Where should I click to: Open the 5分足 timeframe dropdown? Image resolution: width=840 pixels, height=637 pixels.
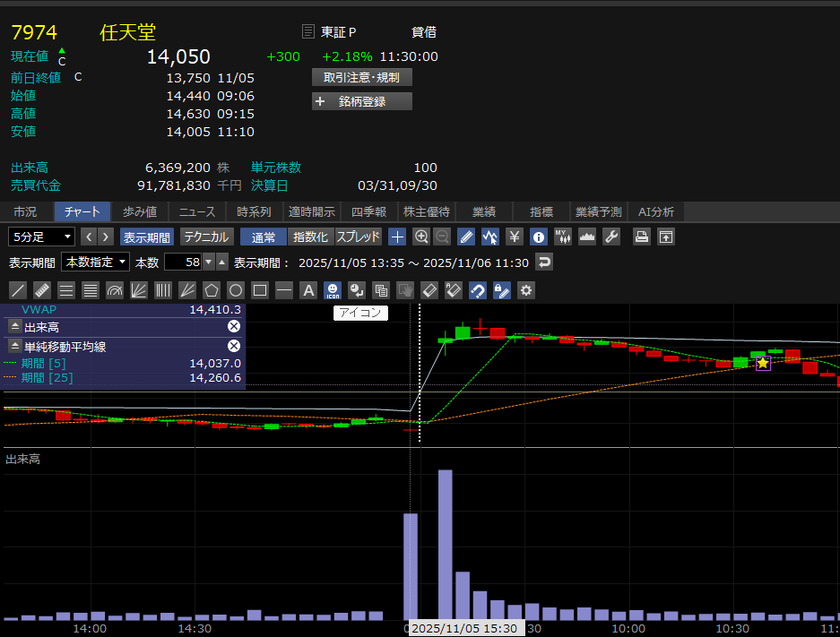42,237
